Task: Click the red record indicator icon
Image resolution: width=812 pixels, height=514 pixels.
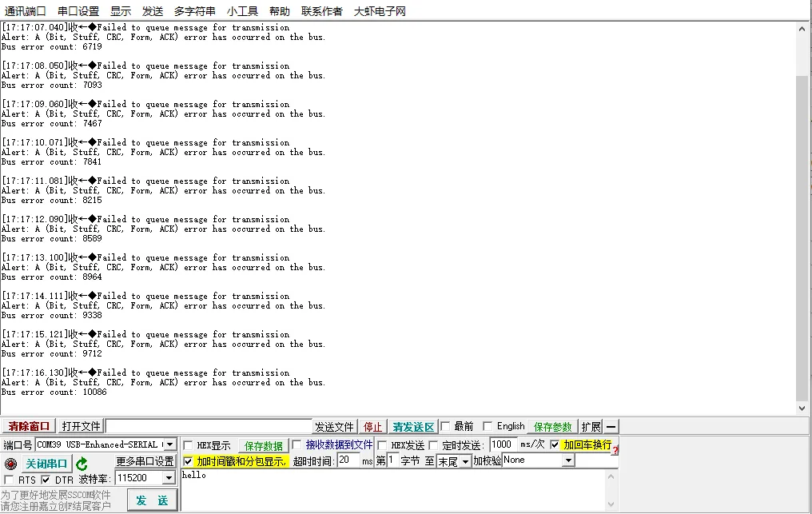Action: (10, 464)
